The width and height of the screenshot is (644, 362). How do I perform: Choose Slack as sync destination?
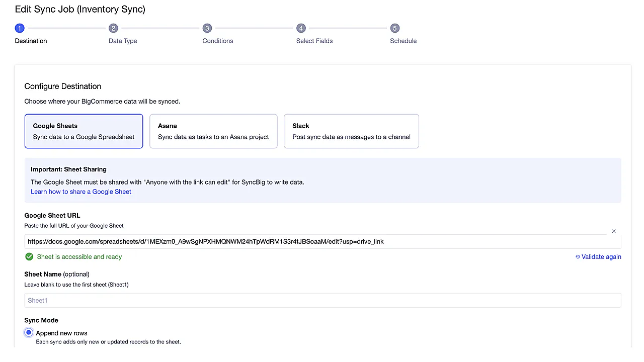[351, 131]
